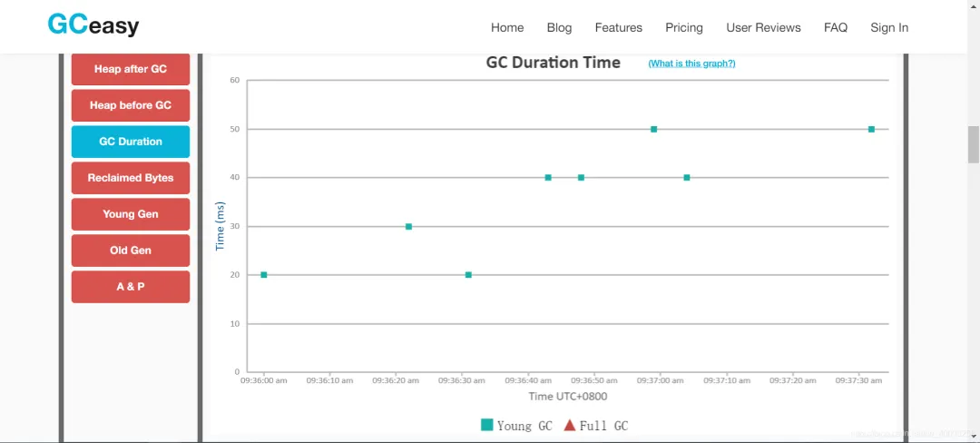980x443 pixels.
Task: Click the GCeasy logo
Action: click(93, 25)
